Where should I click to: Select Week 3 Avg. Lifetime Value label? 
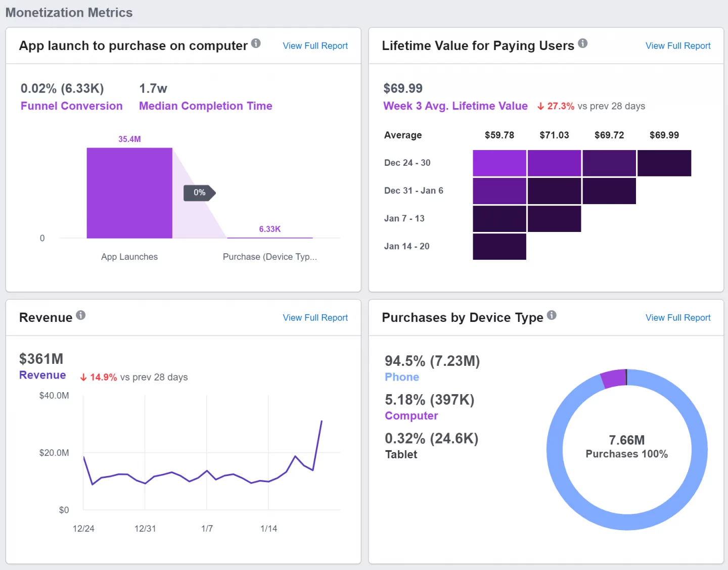pos(455,106)
